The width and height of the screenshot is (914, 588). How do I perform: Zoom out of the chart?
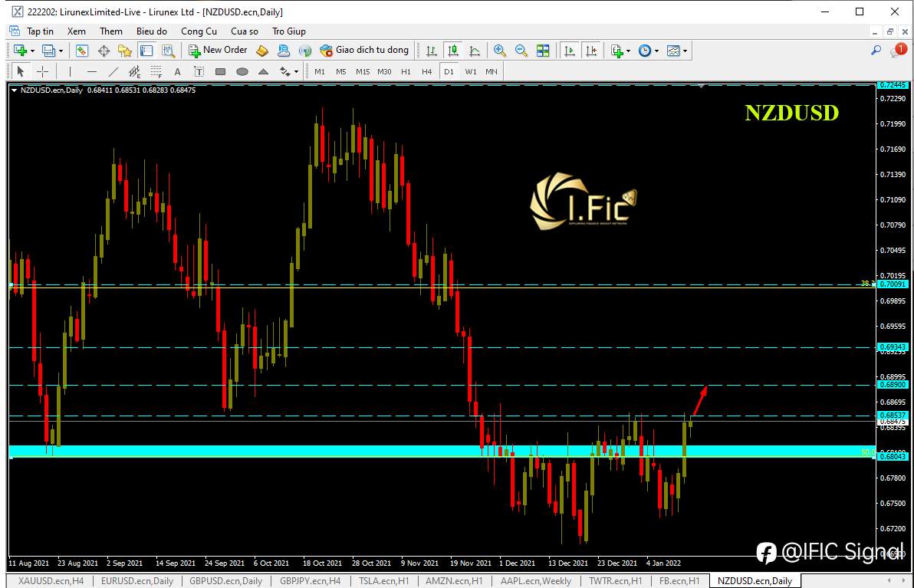[x=521, y=51]
